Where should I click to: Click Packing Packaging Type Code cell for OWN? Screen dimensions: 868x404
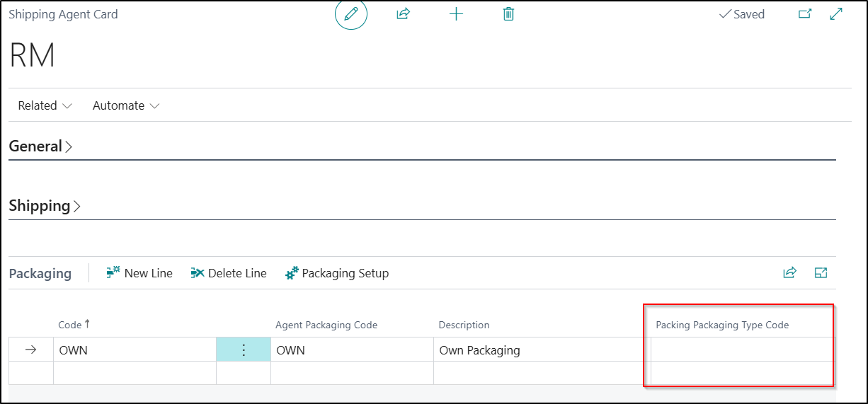click(x=741, y=350)
